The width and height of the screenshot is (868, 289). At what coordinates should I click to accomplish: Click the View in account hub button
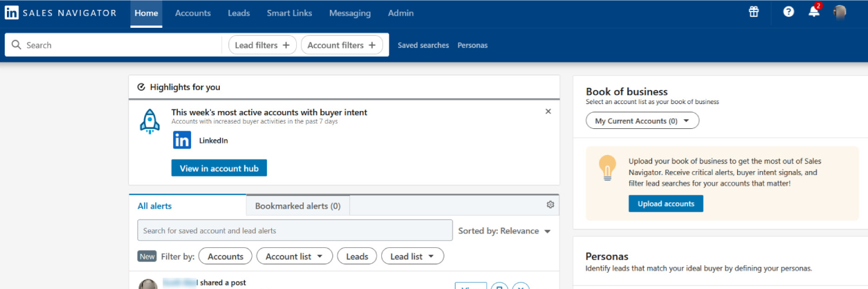tap(219, 168)
